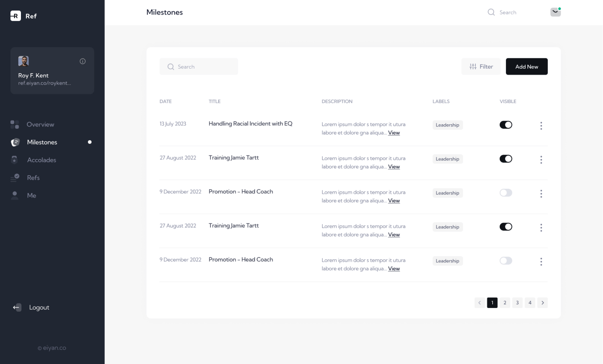Select the Me profile icon
The width and height of the screenshot is (603, 364).
(x=14, y=195)
